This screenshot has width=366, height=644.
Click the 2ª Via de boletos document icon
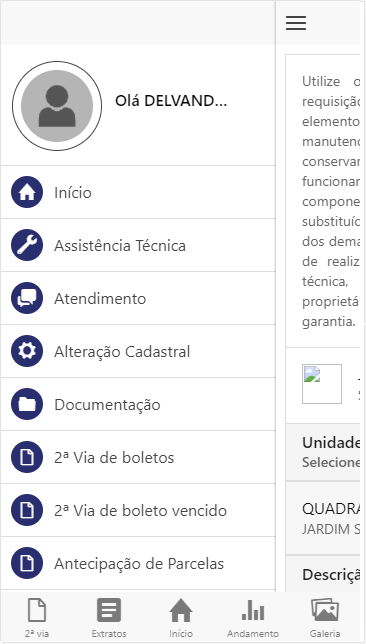click(27, 457)
